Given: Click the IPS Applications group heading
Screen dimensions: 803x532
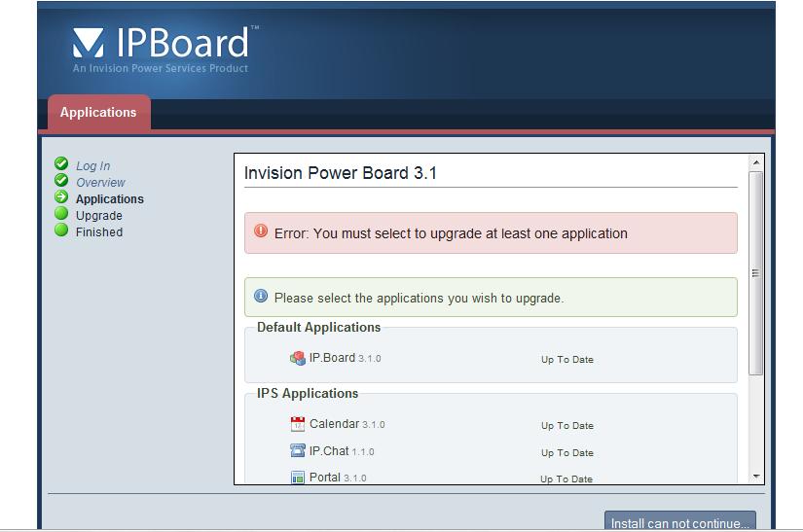Looking at the screenshot, I should [x=308, y=393].
